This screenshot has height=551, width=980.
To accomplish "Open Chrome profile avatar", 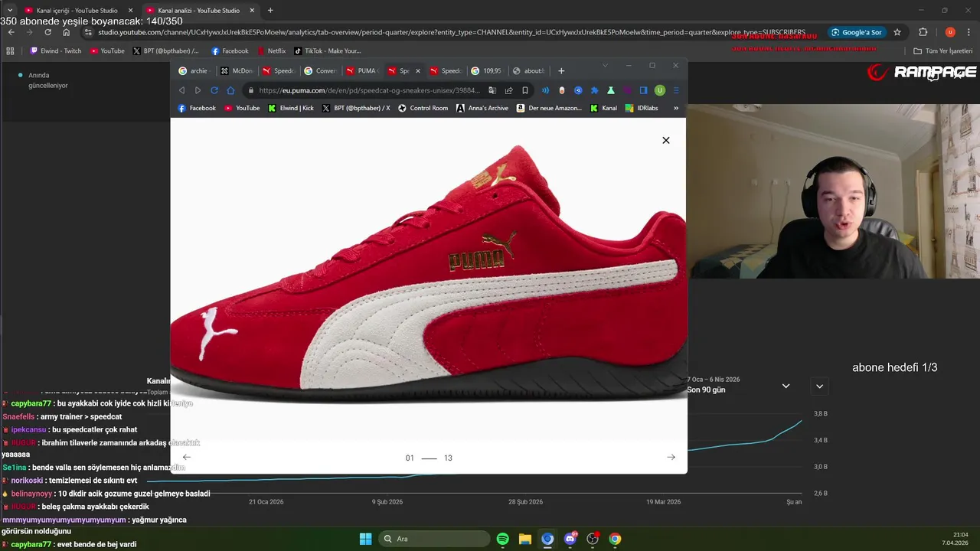I will (950, 32).
